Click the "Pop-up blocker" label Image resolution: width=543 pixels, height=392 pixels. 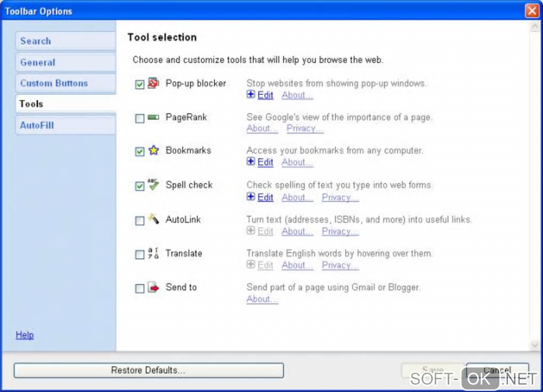pyautogui.click(x=196, y=84)
